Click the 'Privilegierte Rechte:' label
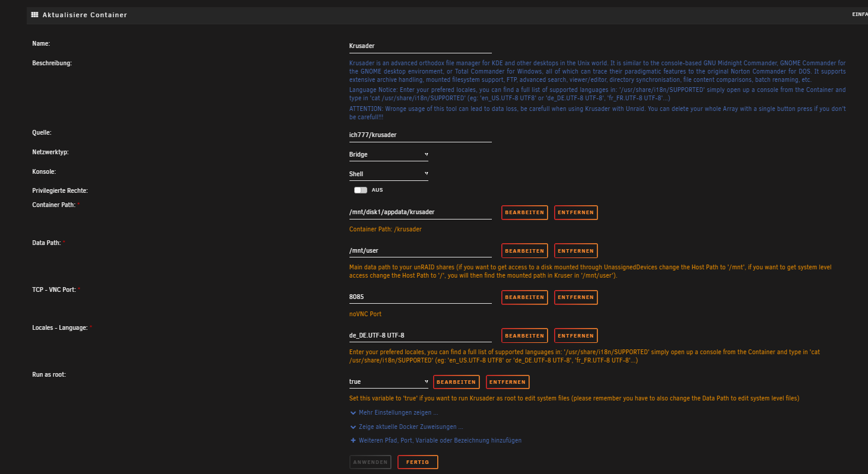This screenshot has width=868, height=474. point(60,190)
